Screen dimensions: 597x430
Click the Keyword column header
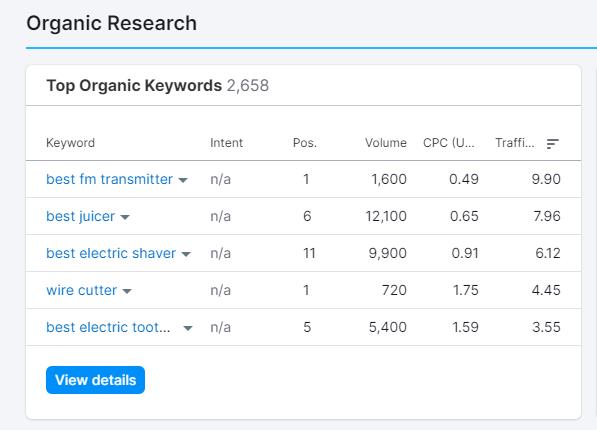(70, 143)
